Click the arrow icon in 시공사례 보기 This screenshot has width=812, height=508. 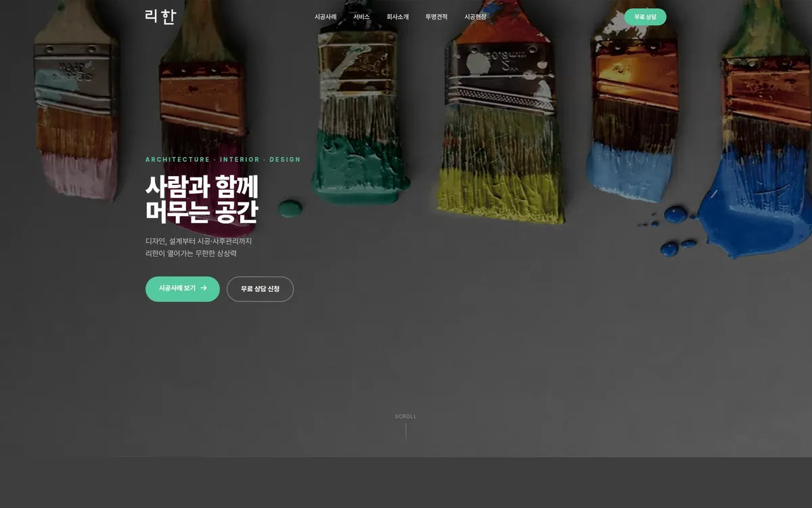point(204,289)
